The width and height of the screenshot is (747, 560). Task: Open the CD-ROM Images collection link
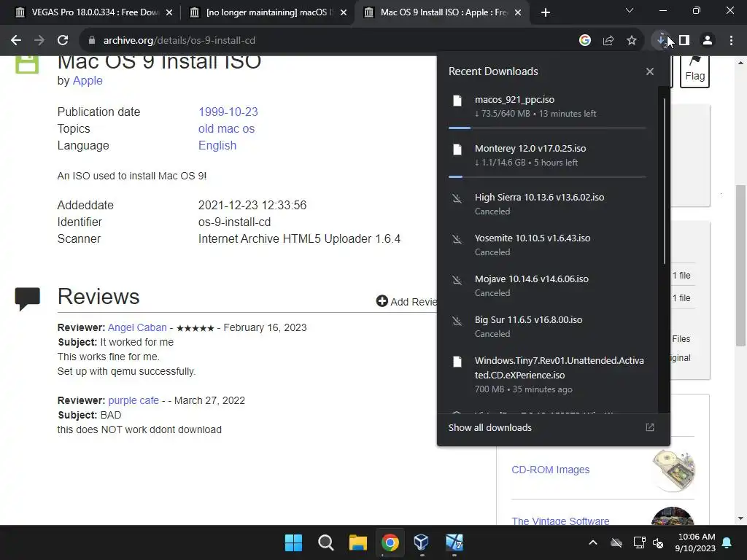pyautogui.click(x=550, y=470)
